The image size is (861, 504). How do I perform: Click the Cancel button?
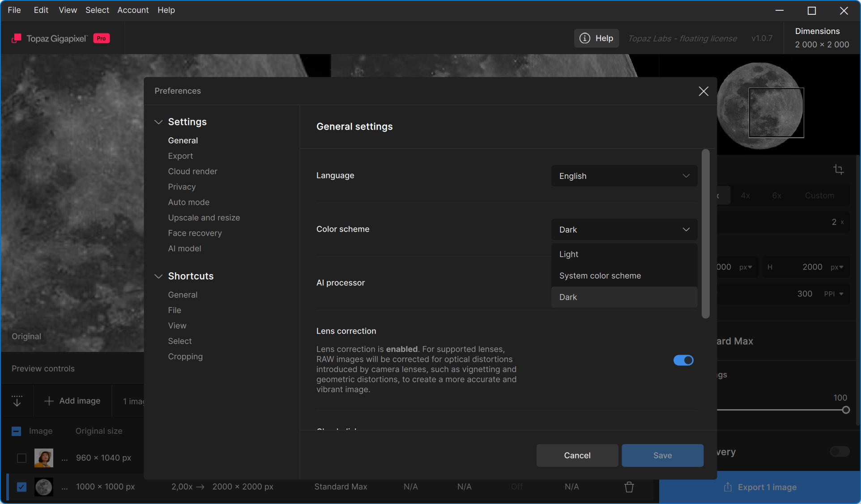(577, 455)
